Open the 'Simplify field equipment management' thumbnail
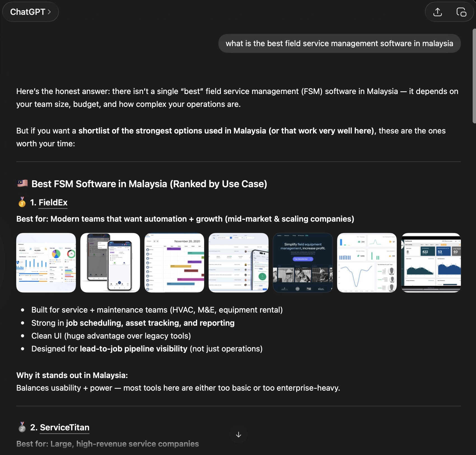The height and width of the screenshot is (455, 476). point(303,263)
